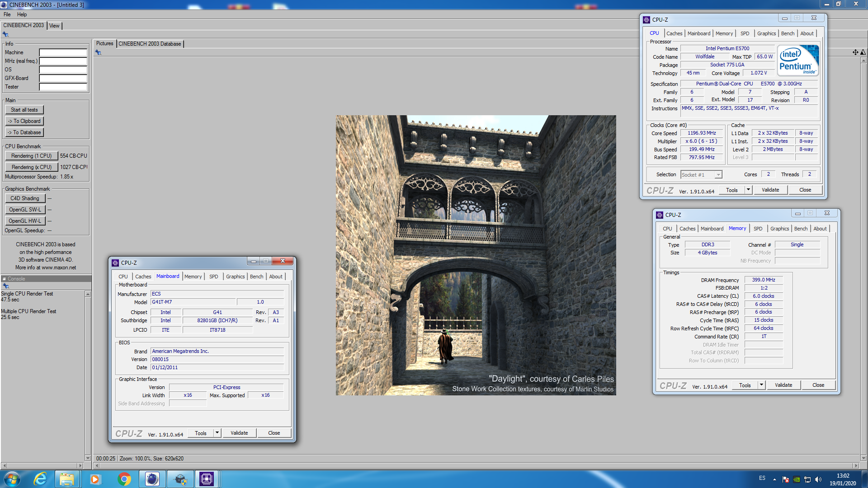Click the OS input field

pyautogui.click(x=63, y=70)
